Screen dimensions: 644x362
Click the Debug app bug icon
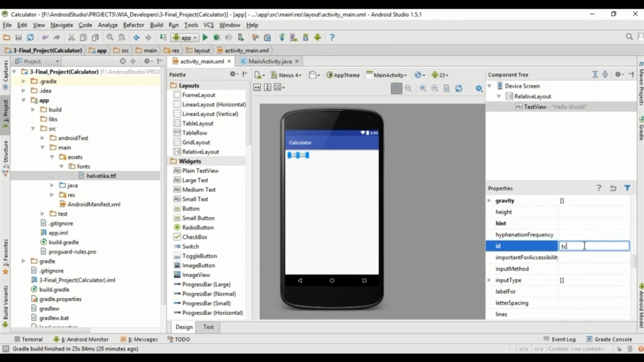pyautogui.click(x=217, y=38)
